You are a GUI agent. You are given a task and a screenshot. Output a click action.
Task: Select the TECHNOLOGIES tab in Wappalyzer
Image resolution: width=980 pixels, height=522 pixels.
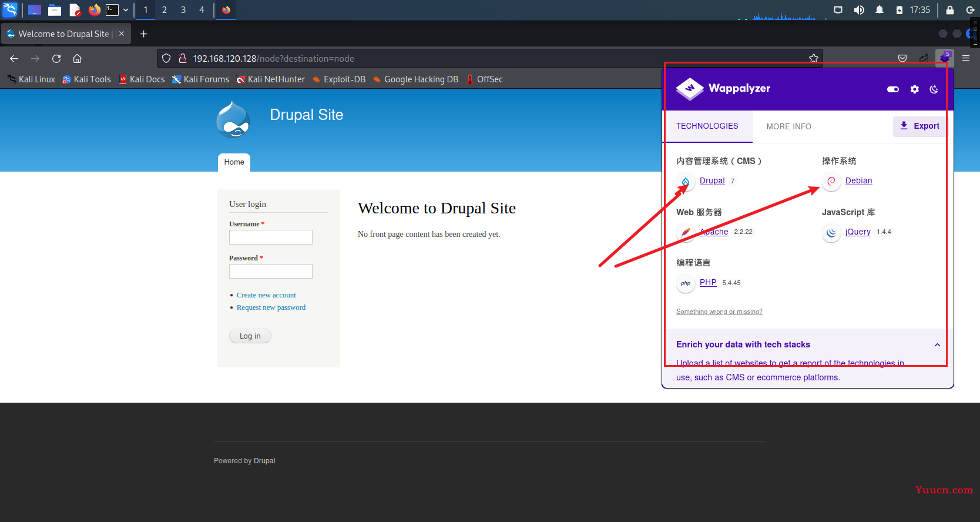pyautogui.click(x=707, y=126)
